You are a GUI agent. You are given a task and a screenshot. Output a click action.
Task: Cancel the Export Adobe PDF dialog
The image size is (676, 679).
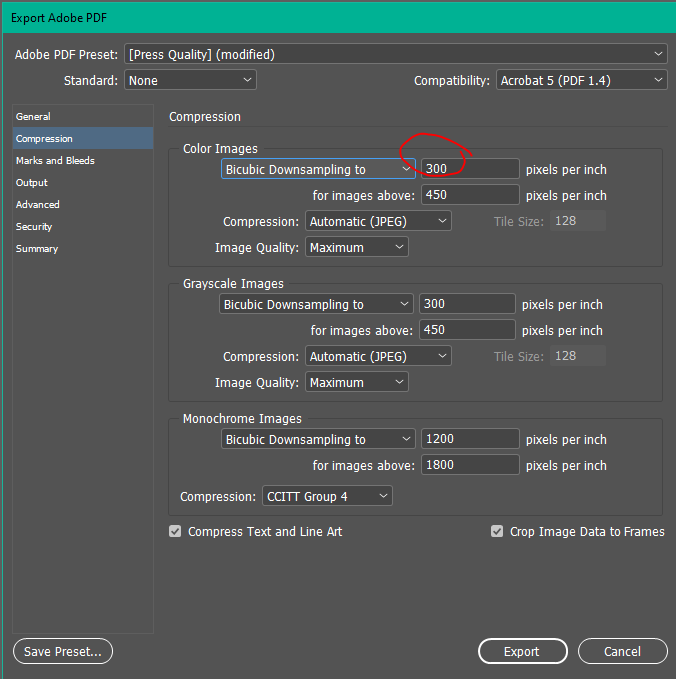click(622, 652)
